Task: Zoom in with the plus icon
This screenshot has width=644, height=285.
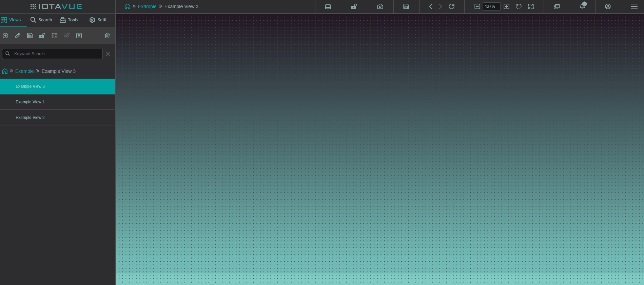Action: [506, 6]
